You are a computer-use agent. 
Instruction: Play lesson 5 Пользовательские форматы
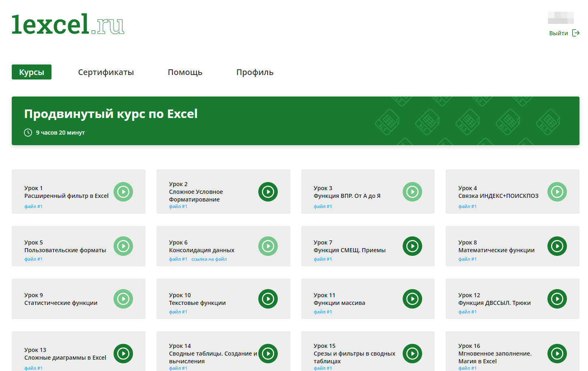tap(123, 246)
